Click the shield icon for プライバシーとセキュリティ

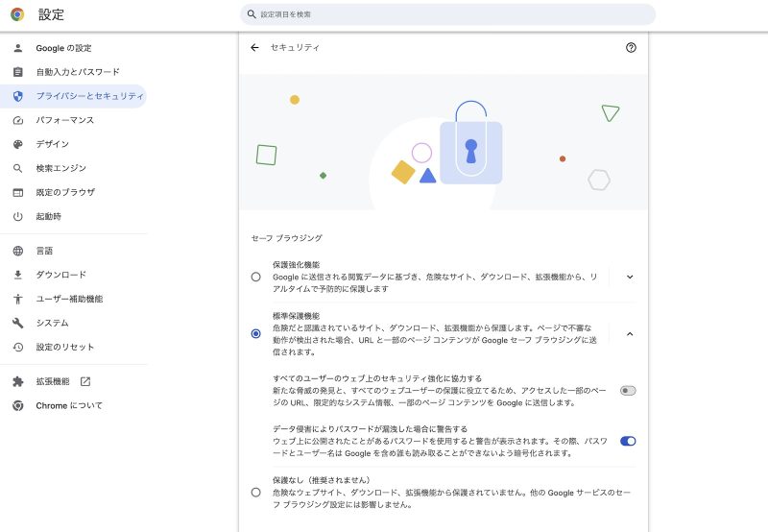18,96
